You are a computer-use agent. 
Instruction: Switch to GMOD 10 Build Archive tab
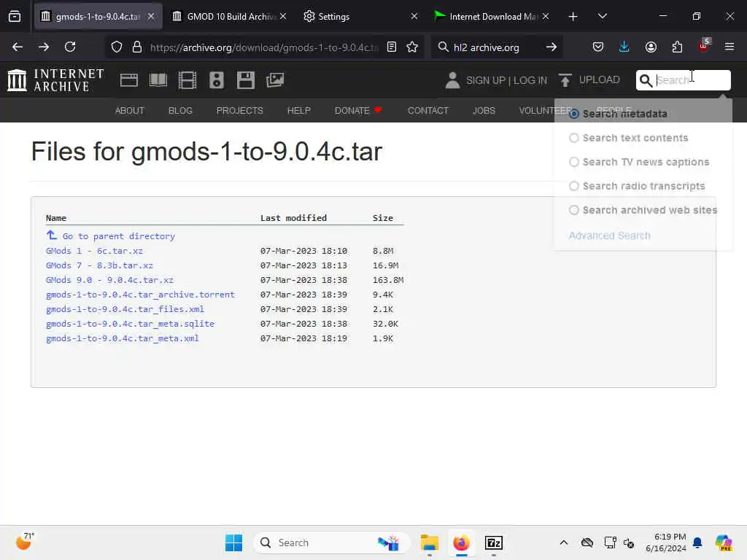pyautogui.click(x=230, y=16)
